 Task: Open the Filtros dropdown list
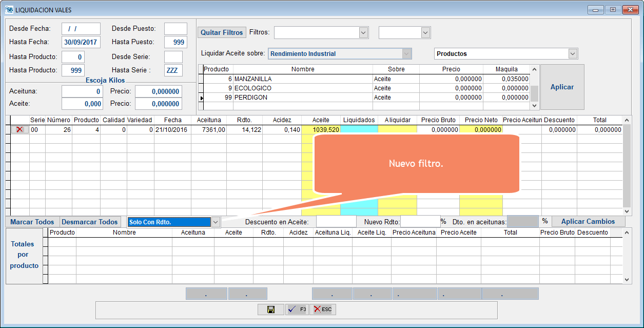coord(363,33)
